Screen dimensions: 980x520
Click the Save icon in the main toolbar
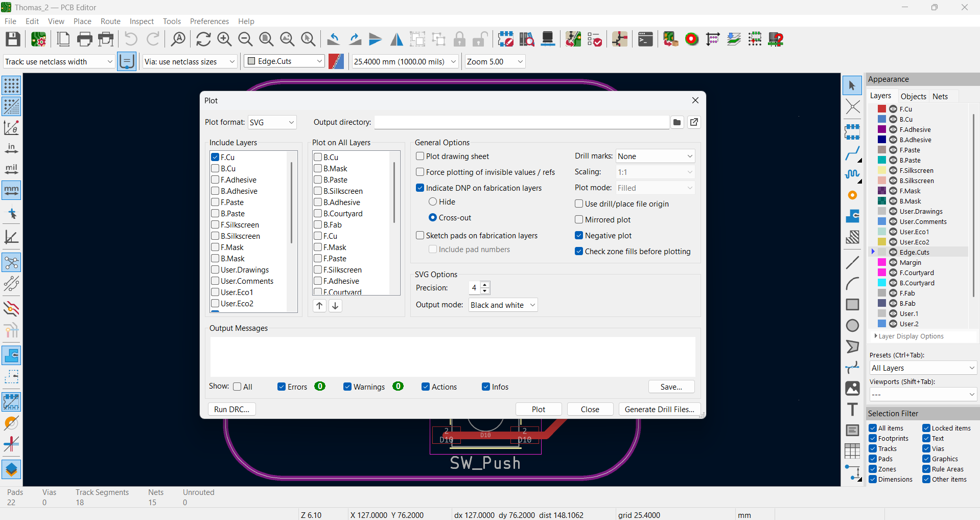pos(13,39)
